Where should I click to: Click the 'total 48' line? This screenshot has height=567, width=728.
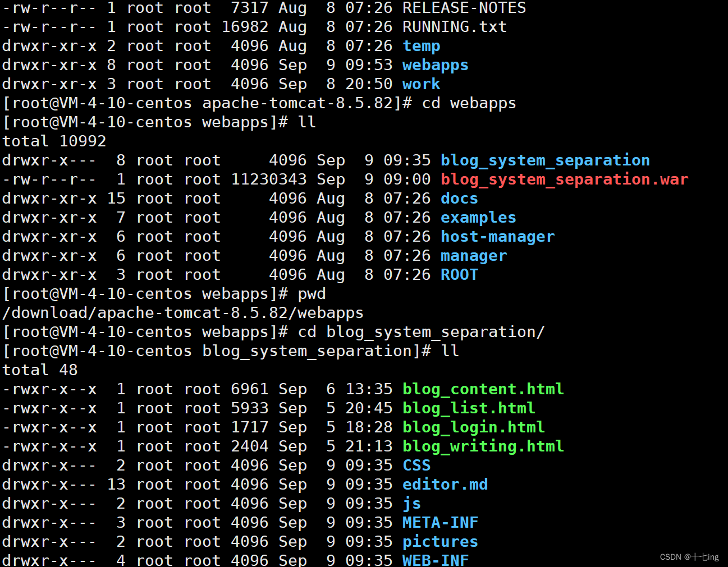(40, 370)
